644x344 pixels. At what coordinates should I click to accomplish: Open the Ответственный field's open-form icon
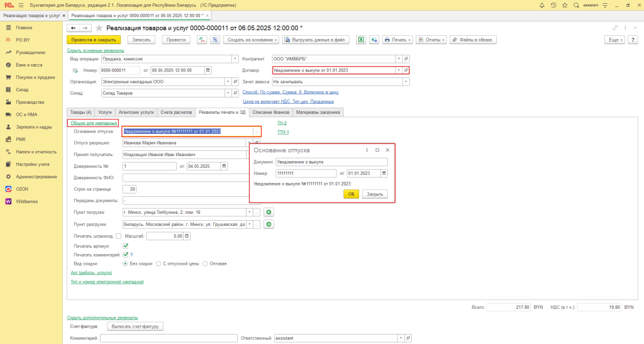pyautogui.click(x=408, y=338)
